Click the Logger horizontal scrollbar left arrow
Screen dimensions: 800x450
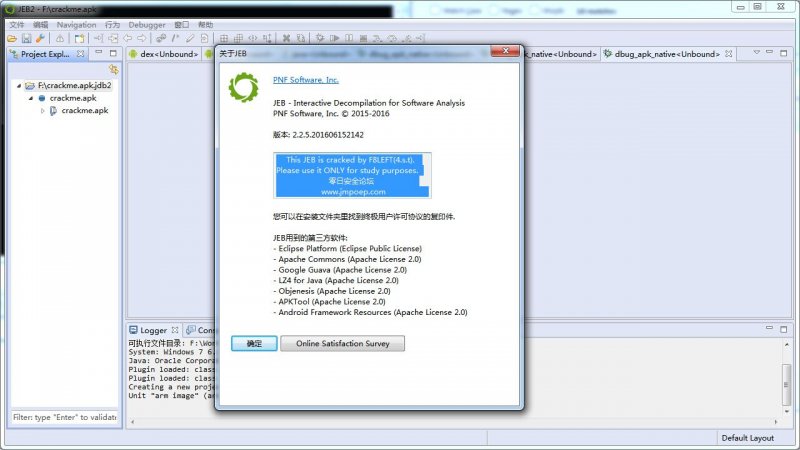(133, 422)
